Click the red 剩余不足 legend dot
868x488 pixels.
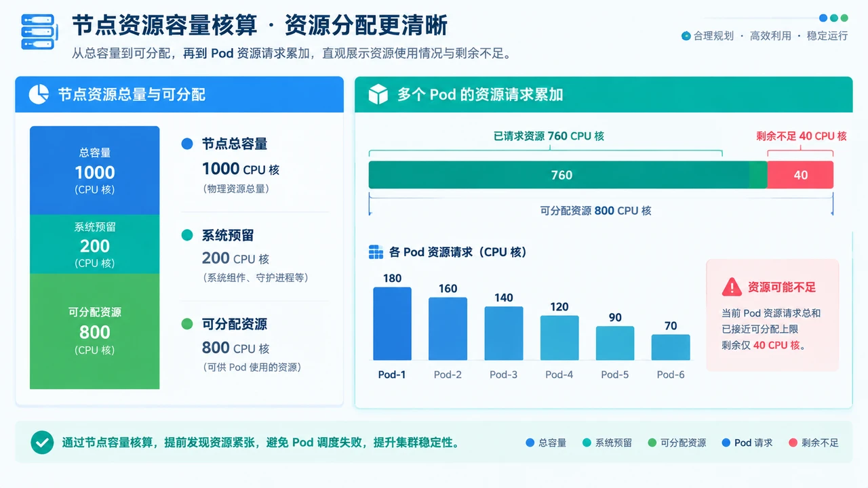pos(793,443)
